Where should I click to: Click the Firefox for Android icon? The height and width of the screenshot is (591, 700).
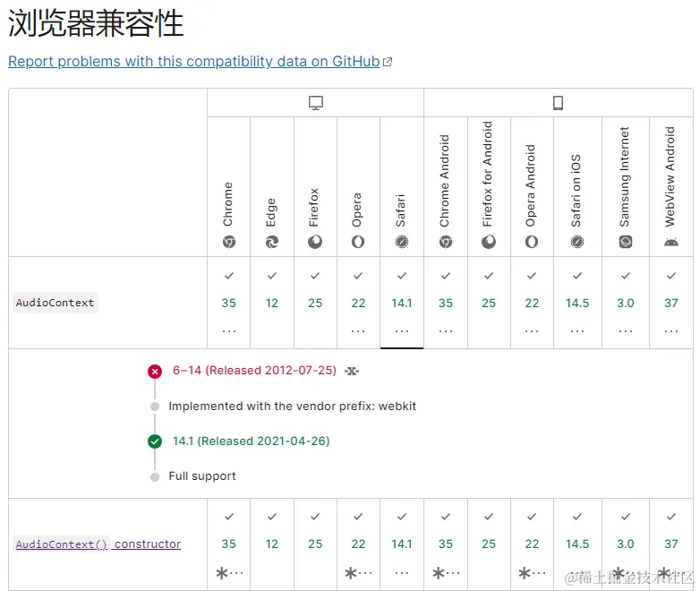click(x=489, y=242)
